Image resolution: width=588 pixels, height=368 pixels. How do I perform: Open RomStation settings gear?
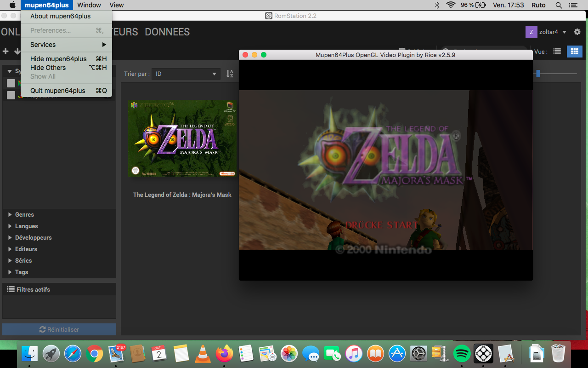point(577,32)
